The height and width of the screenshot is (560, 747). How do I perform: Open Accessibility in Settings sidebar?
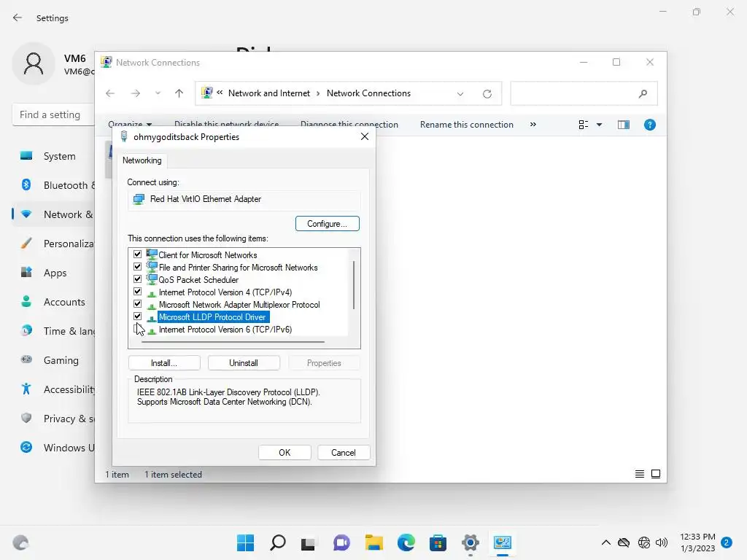coord(53,389)
